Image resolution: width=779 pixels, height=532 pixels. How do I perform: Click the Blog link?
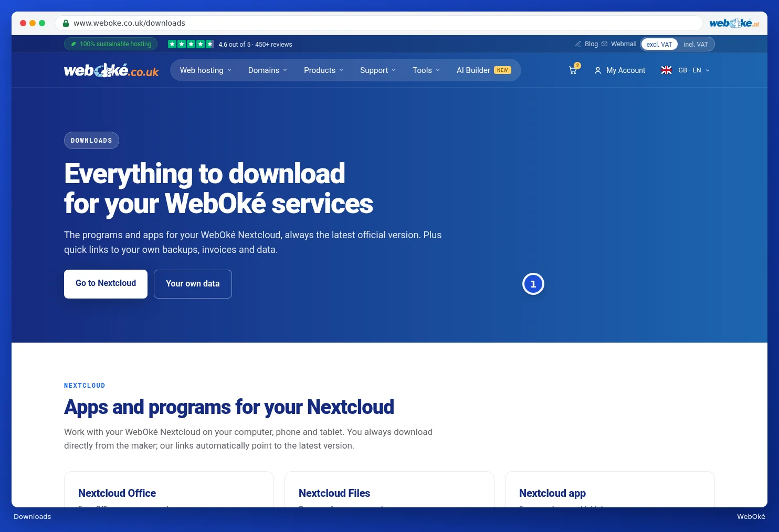click(x=591, y=44)
